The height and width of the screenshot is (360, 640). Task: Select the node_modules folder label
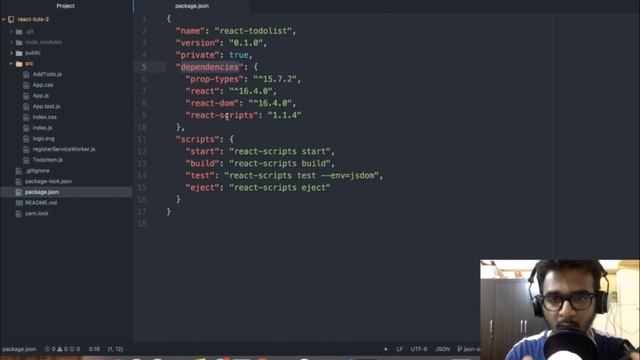[44, 42]
